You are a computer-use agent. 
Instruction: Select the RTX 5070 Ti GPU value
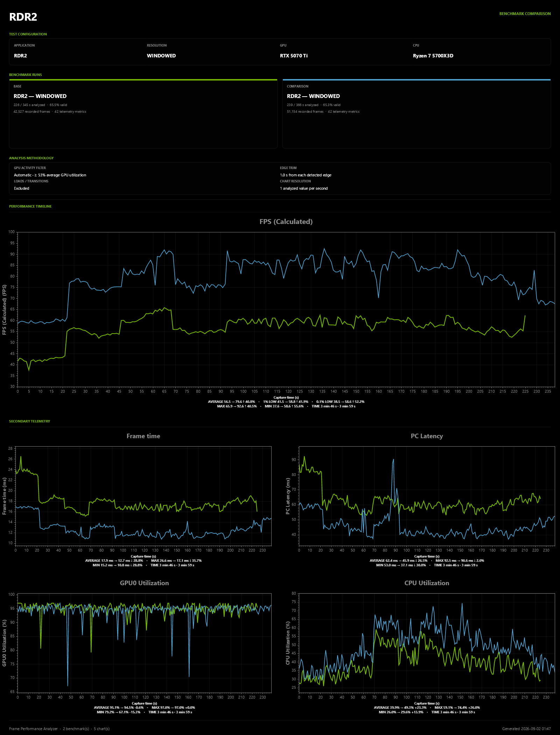coord(294,56)
